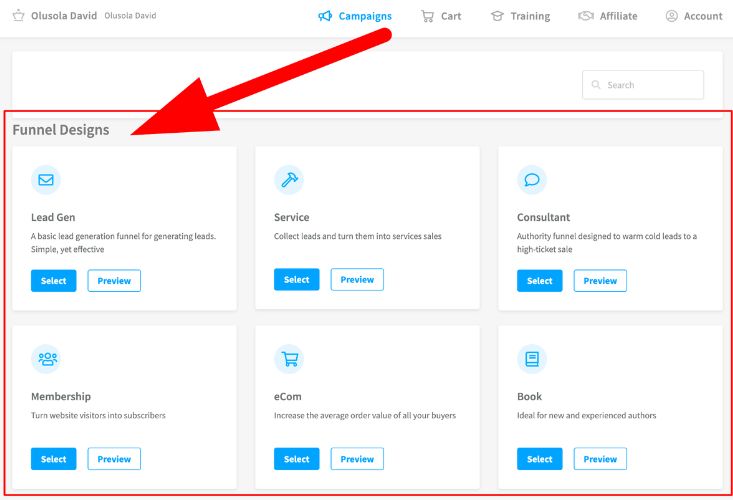Click the bold Olusola David brand name

pos(64,16)
